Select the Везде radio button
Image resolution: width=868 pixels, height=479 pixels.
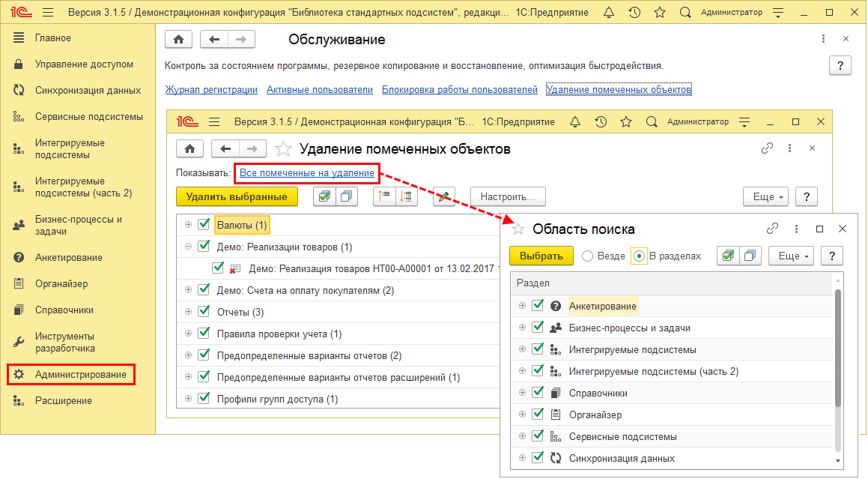(x=588, y=256)
